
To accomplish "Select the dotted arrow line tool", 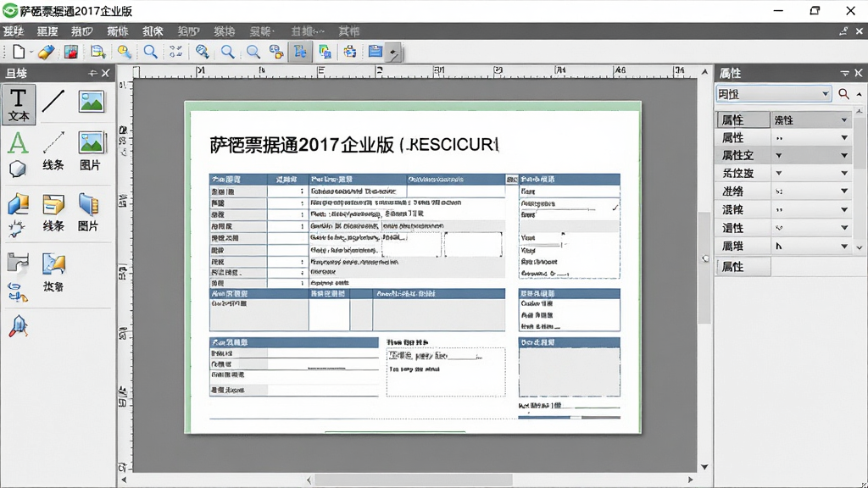I will 53,142.
